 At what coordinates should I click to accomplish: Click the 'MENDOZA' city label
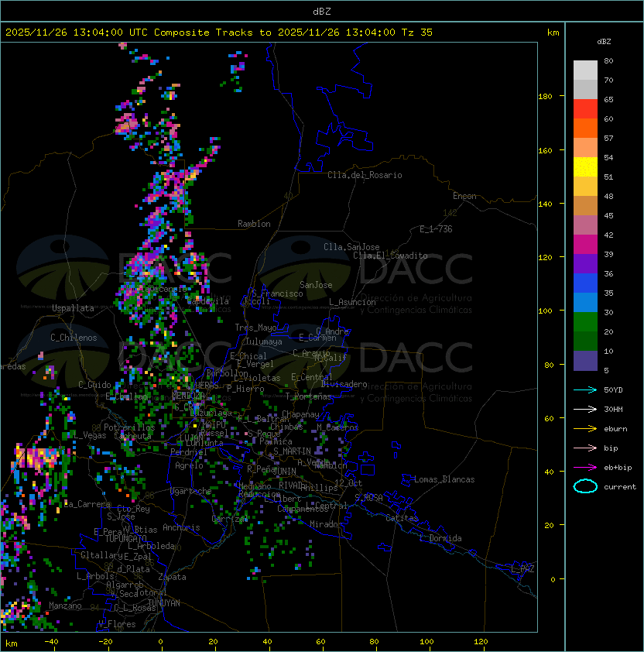[x=188, y=396]
